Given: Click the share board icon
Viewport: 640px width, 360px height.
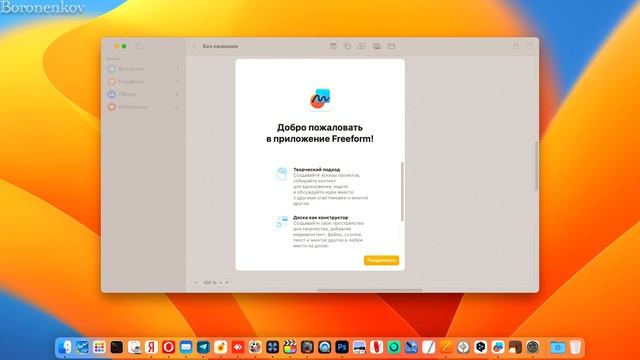Looking at the screenshot, I should [x=516, y=46].
